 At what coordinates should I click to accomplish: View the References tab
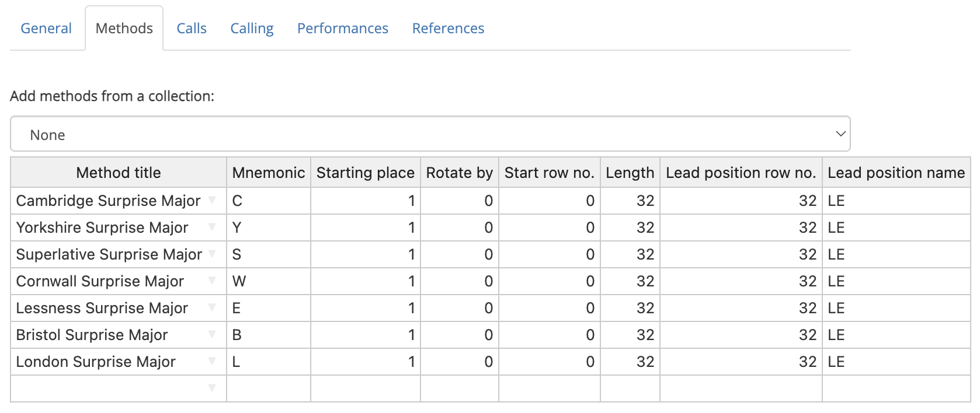pos(448,28)
